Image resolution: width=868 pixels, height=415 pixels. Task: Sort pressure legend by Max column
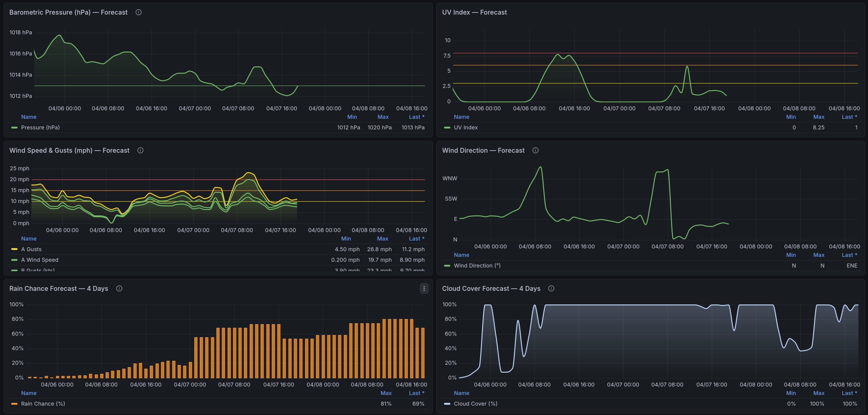pos(383,117)
